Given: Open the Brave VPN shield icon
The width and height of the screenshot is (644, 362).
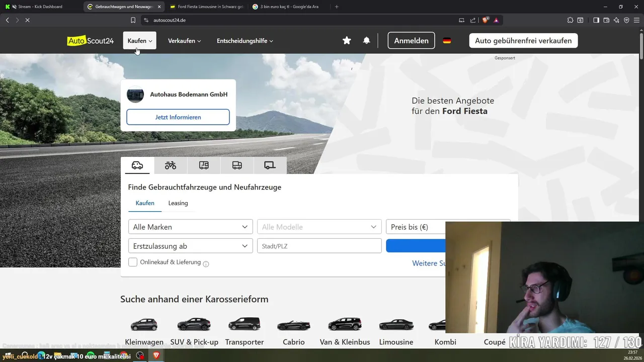Looking at the screenshot, I should point(626,20).
